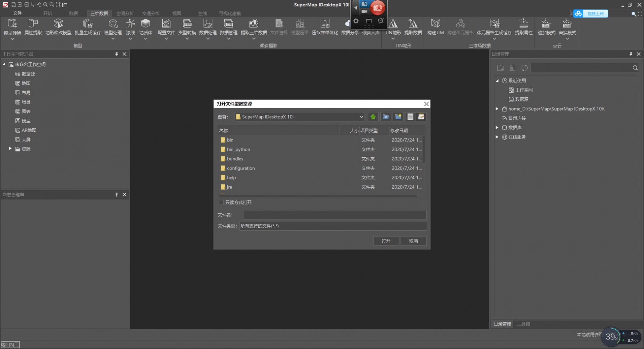The image size is (644, 349).
Task: Expand the 在线服务 node
Action: click(x=497, y=137)
